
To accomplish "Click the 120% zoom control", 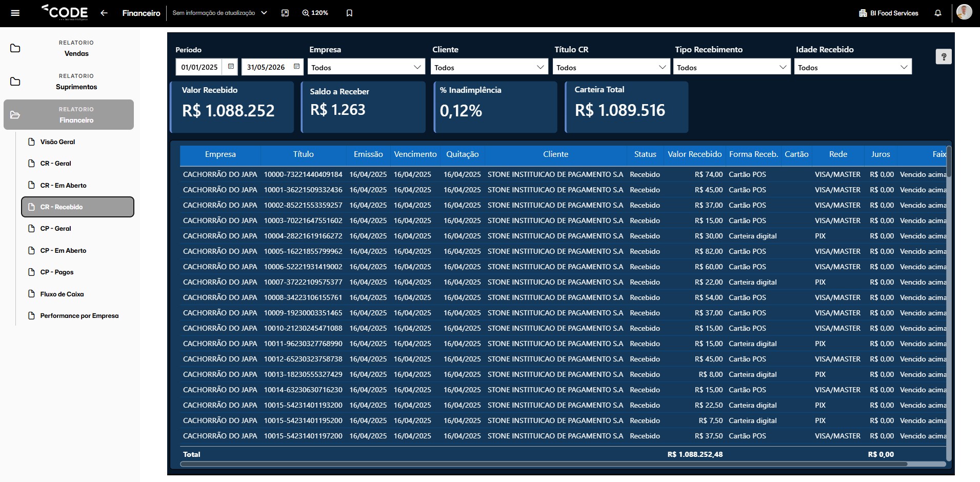I will coord(315,13).
